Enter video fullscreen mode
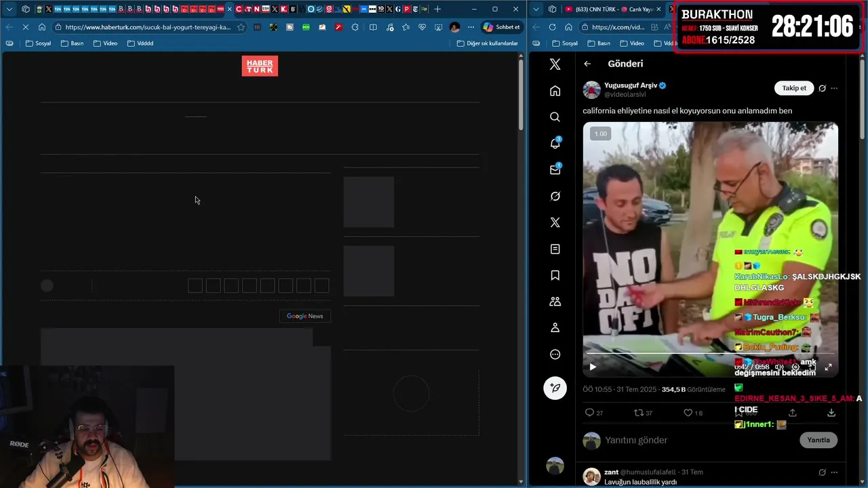868x488 pixels. pyautogui.click(x=828, y=367)
